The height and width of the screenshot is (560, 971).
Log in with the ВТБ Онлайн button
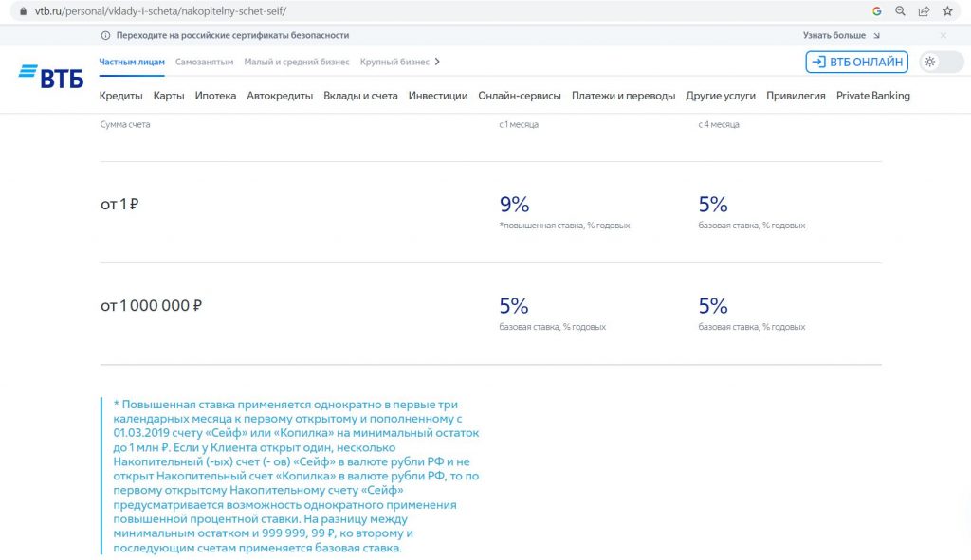pyautogui.click(x=856, y=62)
